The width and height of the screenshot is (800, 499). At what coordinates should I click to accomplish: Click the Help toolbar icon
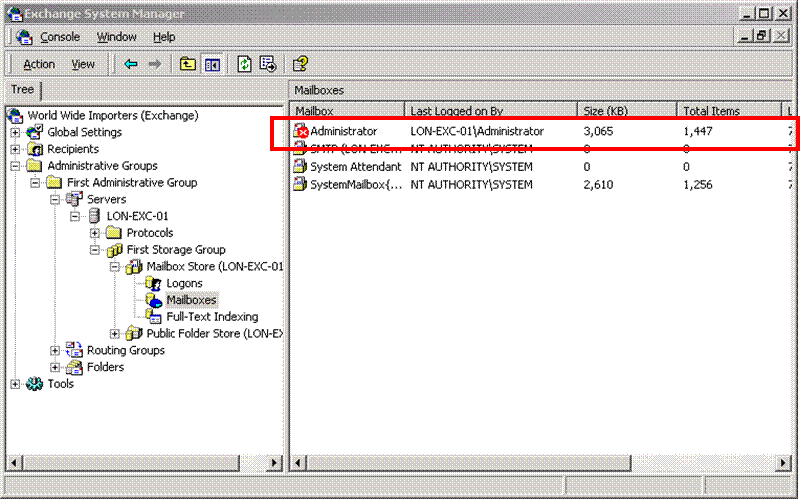click(x=300, y=64)
